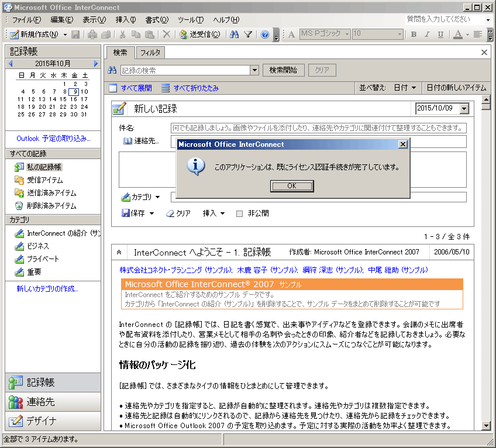Viewport: 496px width, 448px height.
Task: Open the 2015/10/09 date picker dropdown
Action: 464,109
